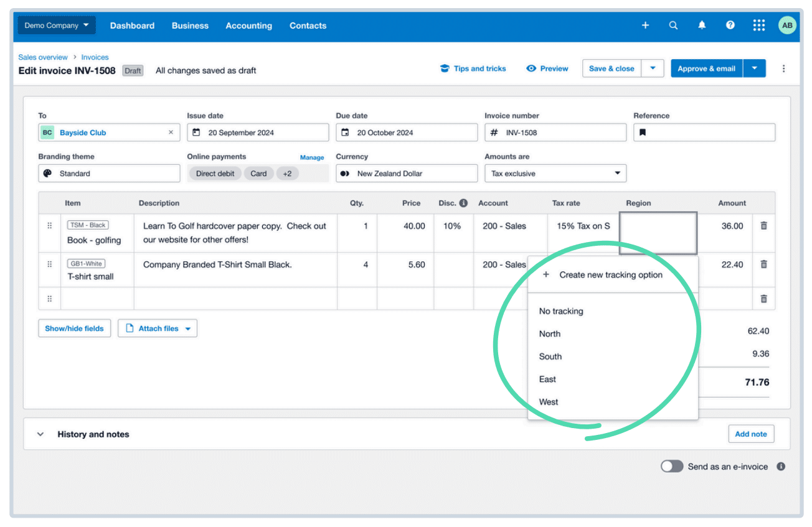Open notifications bell icon
This screenshot has width=812, height=527.
tap(702, 26)
